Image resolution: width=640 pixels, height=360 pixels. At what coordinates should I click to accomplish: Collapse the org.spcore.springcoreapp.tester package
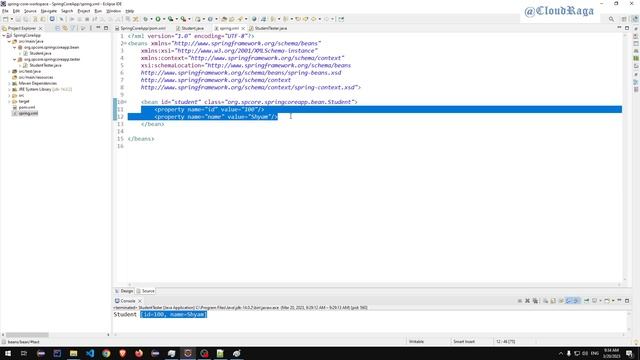tap(15, 59)
